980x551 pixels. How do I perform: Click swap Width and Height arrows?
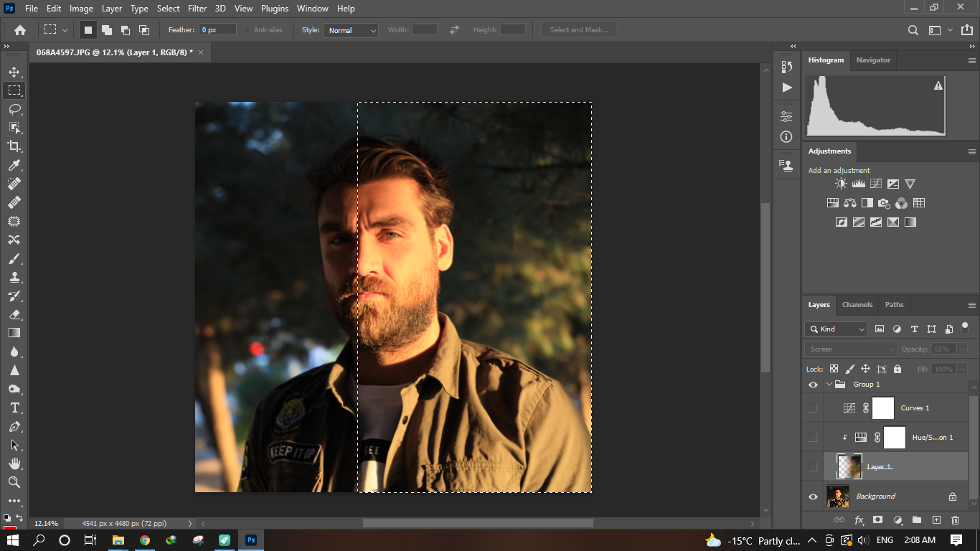click(x=454, y=30)
